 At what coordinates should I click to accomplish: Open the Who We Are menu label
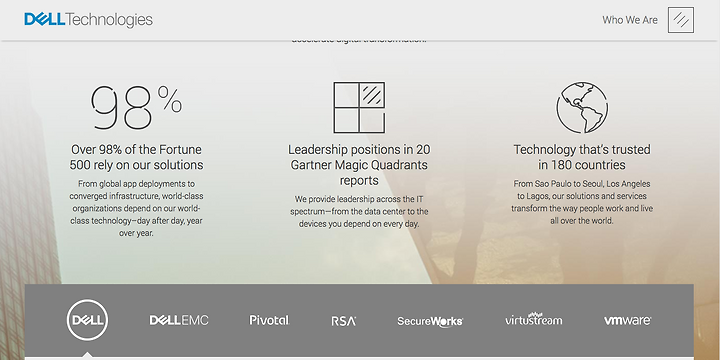pos(630,20)
